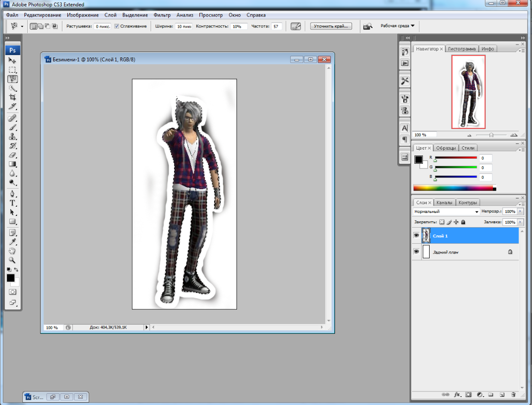Select the Move tool
This screenshot has height=405, width=532.
pos(13,60)
